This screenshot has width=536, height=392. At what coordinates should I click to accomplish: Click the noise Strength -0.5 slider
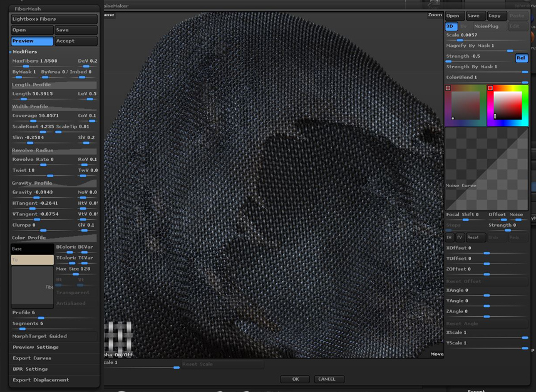click(479, 58)
